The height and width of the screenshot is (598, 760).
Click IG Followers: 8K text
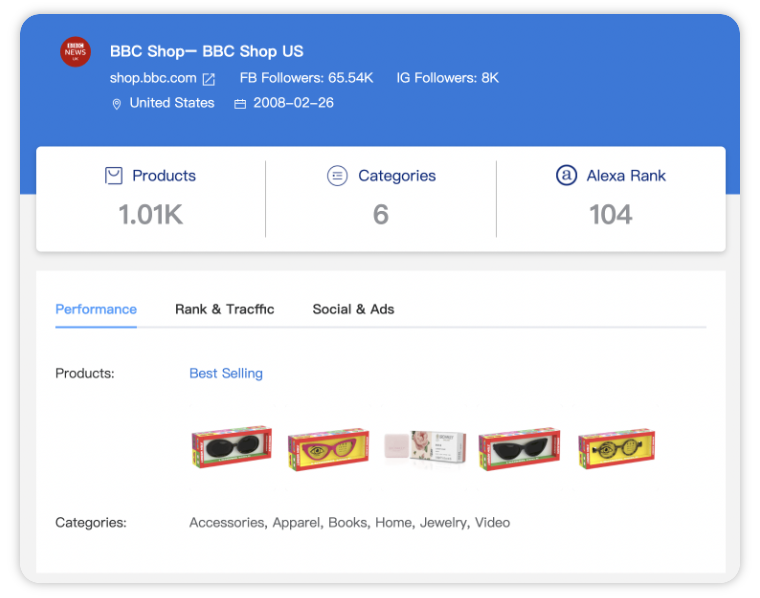[x=447, y=78]
